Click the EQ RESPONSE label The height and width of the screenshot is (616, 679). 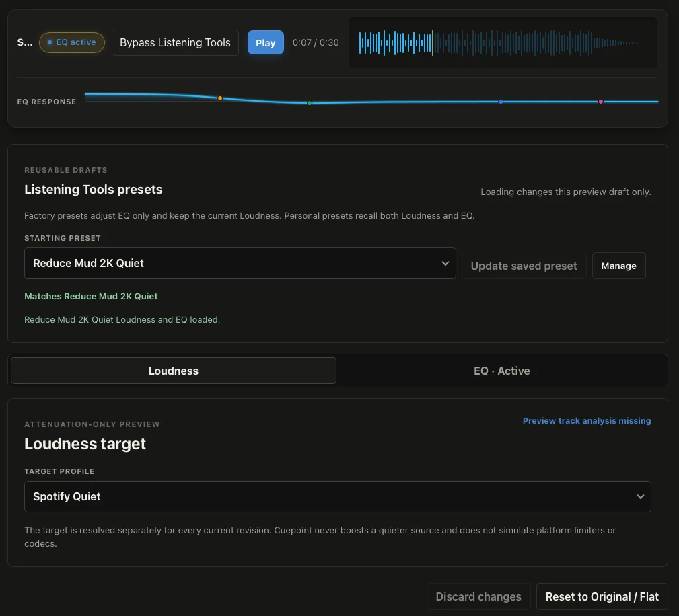click(46, 102)
